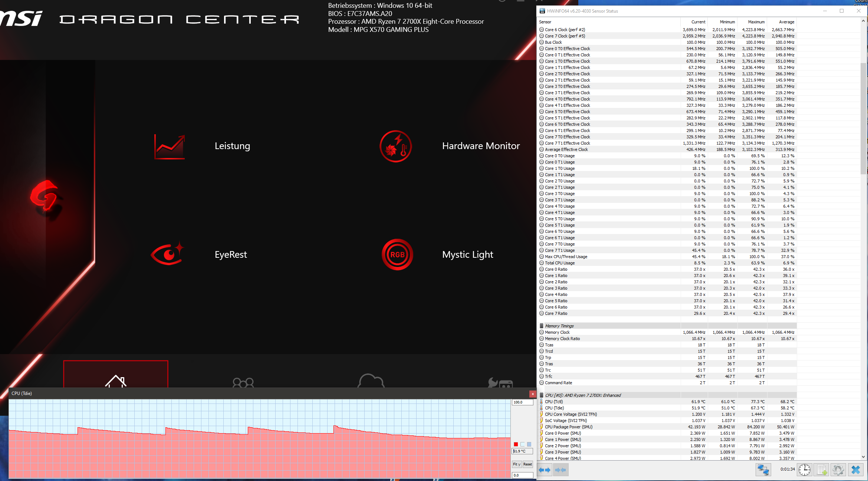Close the CPU (Tdie) graph window
Screen dimensions: 868x481
(x=533, y=394)
